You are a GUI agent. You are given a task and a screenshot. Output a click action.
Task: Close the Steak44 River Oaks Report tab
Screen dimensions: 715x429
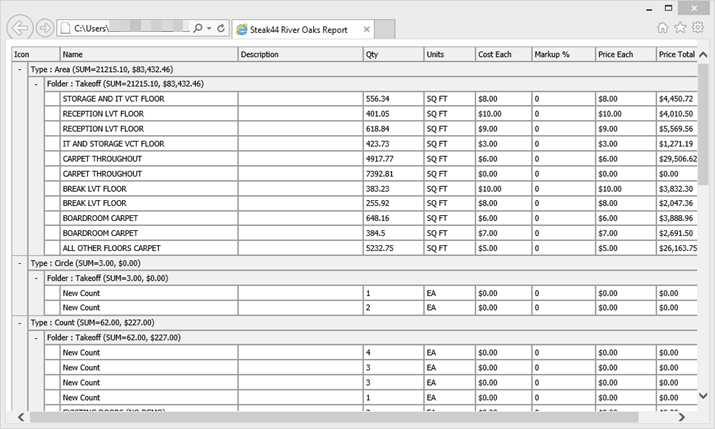pos(366,29)
